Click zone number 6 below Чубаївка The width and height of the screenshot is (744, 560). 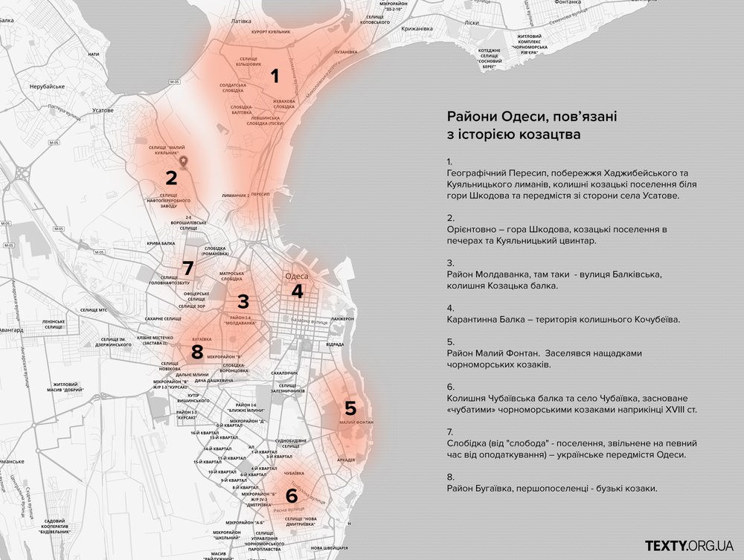[291, 493]
